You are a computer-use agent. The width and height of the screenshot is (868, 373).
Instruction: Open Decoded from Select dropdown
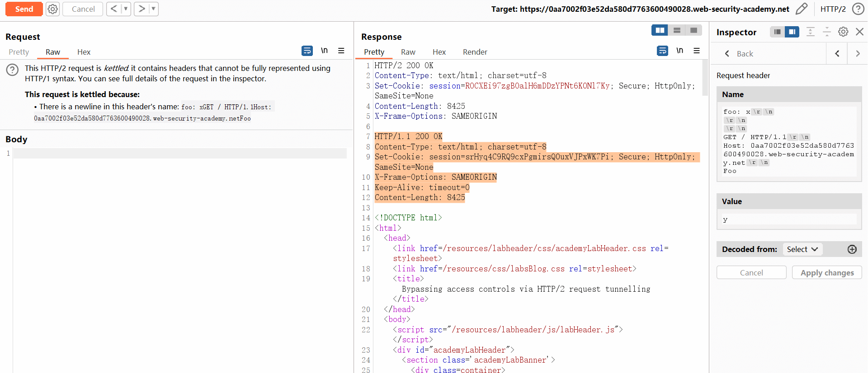[x=802, y=249]
